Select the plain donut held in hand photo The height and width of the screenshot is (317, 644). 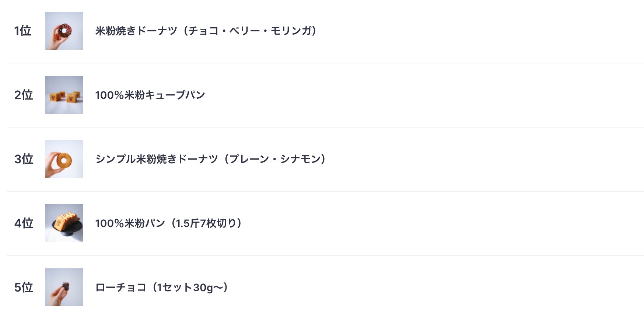coord(64,159)
